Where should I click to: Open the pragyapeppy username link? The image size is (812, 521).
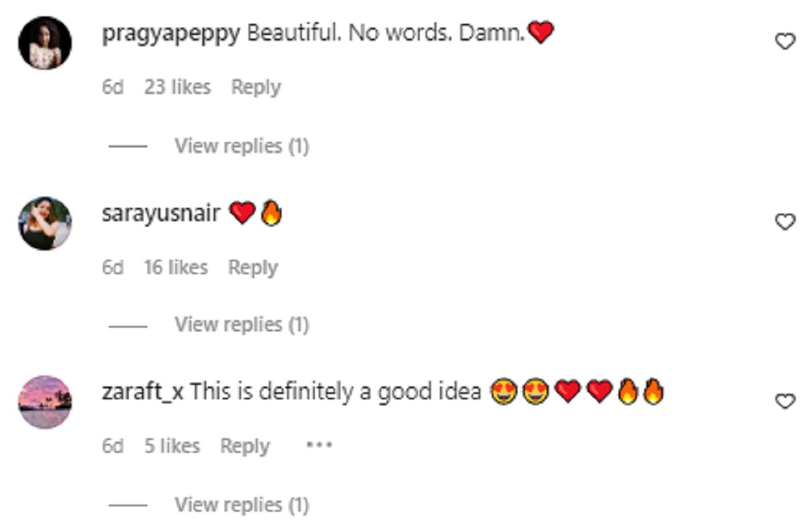pyautogui.click(x=171, y=34)
